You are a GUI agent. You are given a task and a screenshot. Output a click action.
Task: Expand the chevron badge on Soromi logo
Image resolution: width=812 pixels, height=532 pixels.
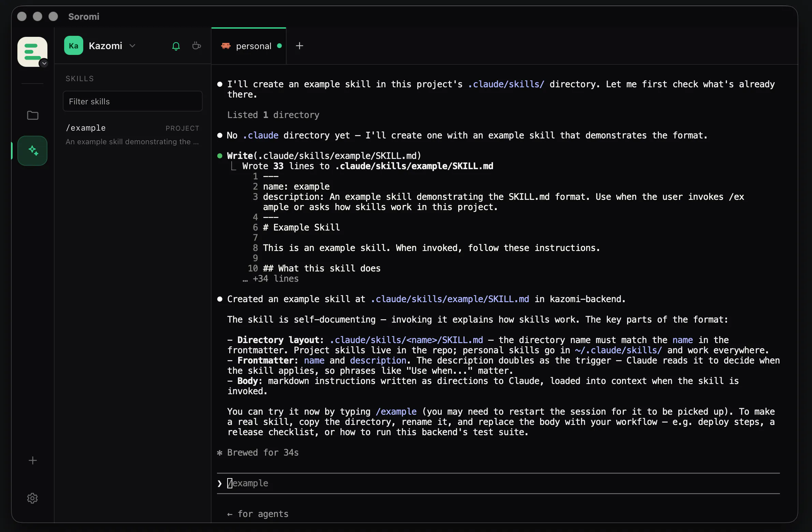(44, 63)
